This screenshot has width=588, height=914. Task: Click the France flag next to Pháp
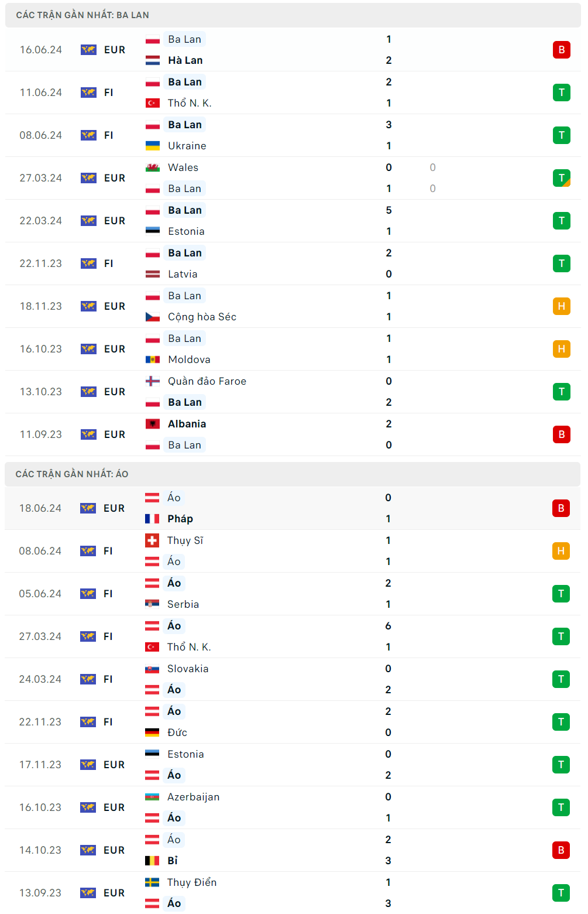click(x=152, y=519)
